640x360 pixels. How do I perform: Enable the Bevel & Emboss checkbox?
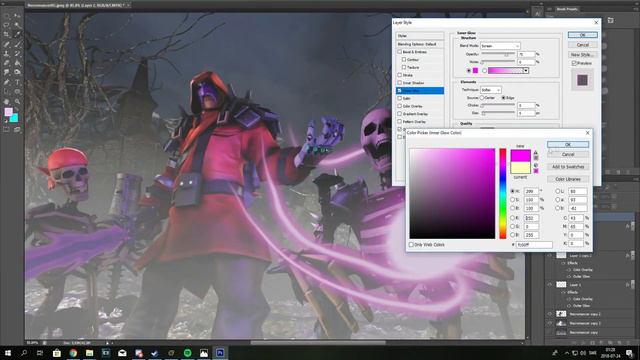pos(400,52)
